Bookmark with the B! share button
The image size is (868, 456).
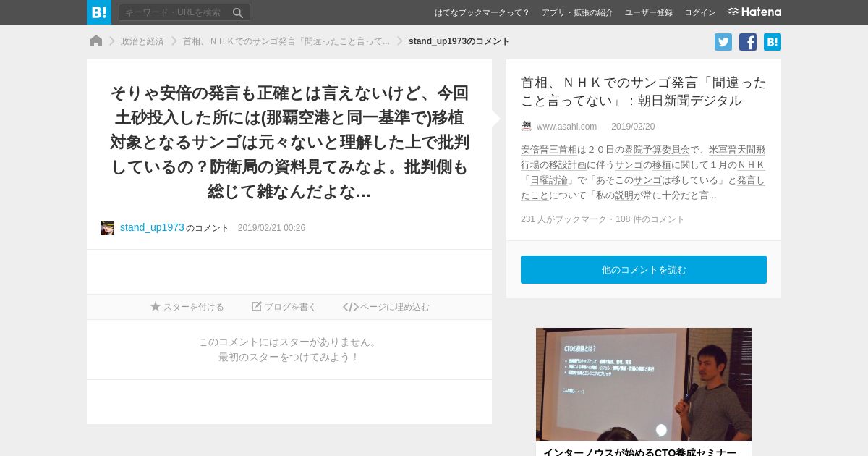click(x=773, y=42)
